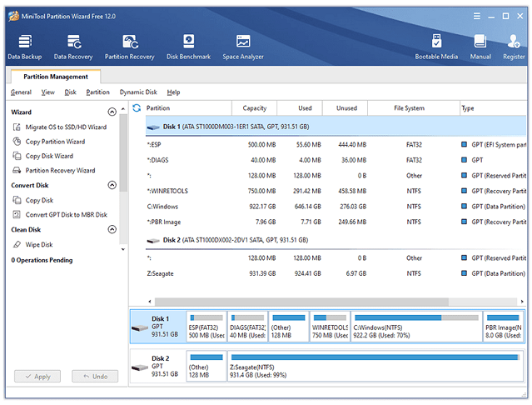This screenshot has height=405, width=532.
Task: Select the Disk 1 header row
Action: [336, 127]
